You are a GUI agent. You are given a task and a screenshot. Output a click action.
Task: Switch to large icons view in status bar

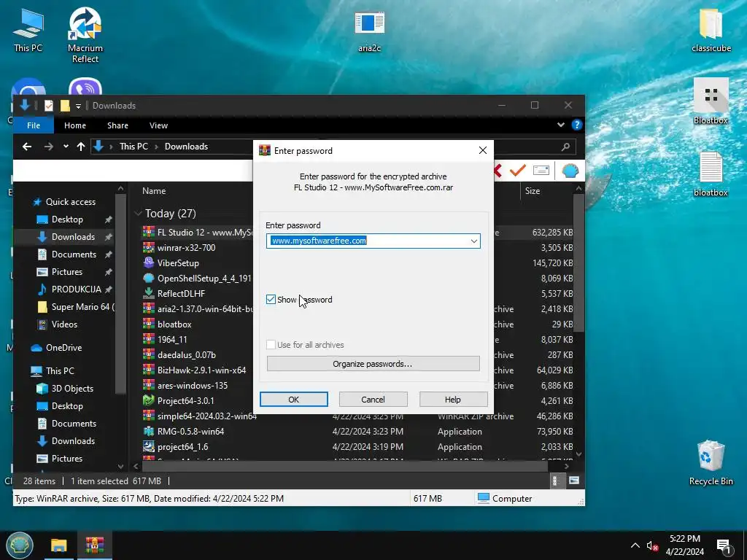[574, 481]
